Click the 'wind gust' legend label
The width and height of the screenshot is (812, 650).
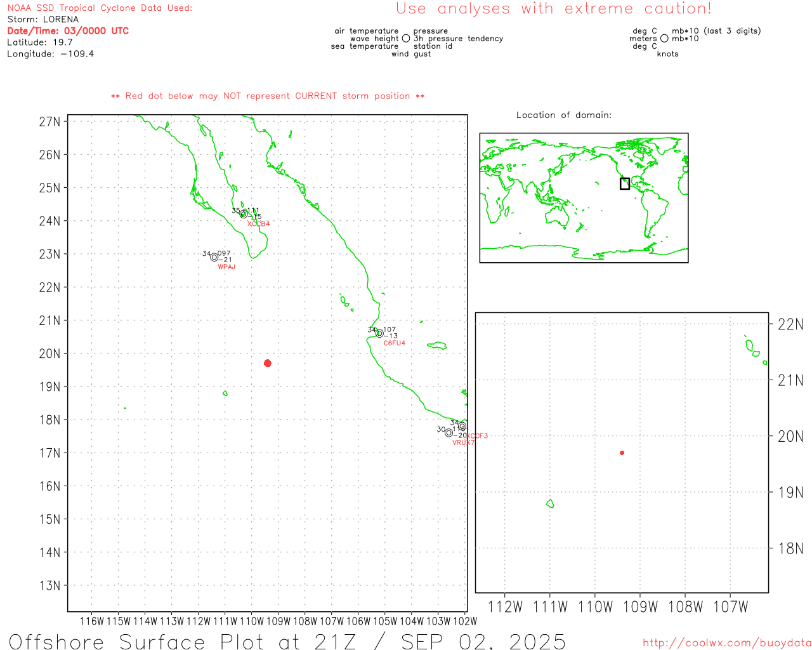click(x=411, y=54)
